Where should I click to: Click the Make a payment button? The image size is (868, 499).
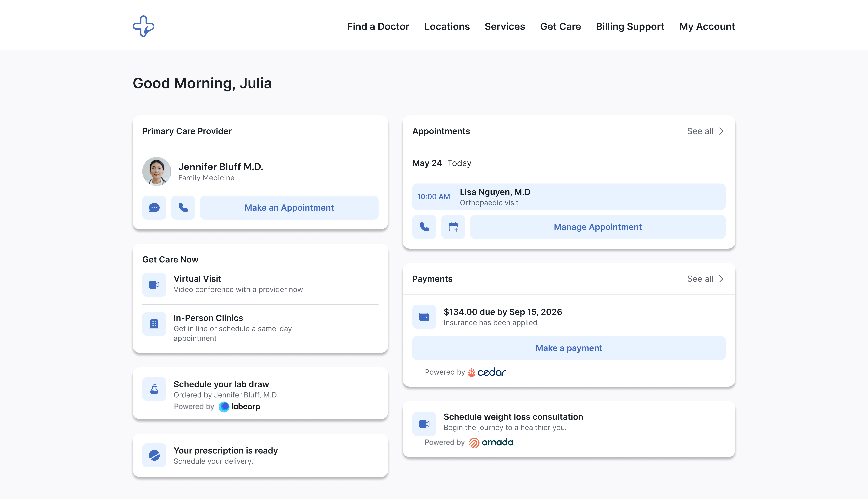[x=569, y=348]
